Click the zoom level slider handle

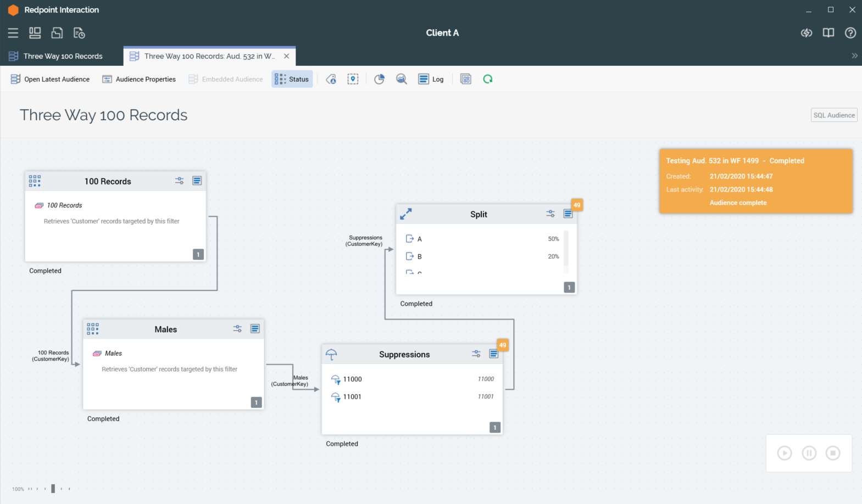53,489
